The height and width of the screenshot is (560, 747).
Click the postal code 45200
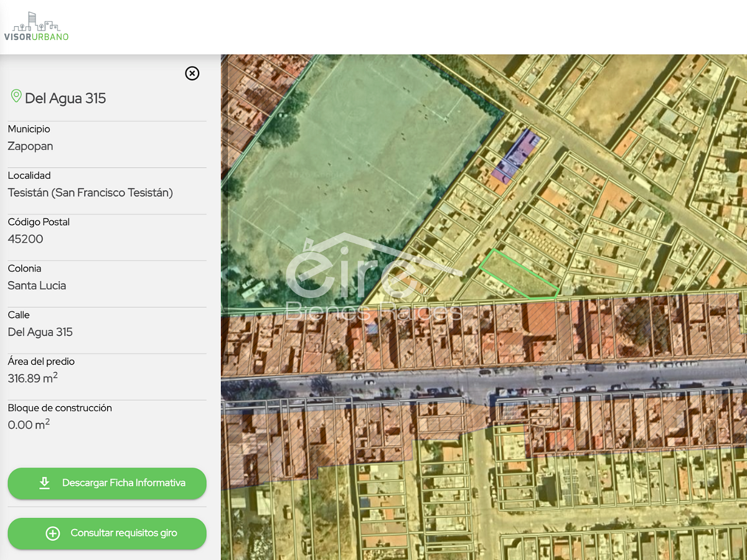coord(26,239)
